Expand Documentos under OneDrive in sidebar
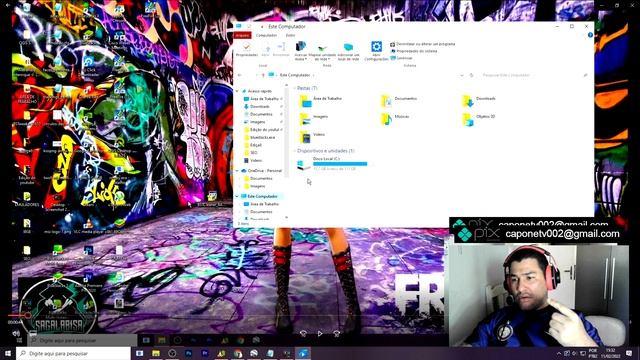This screenshot has height=360, width=640. point(240,178)
